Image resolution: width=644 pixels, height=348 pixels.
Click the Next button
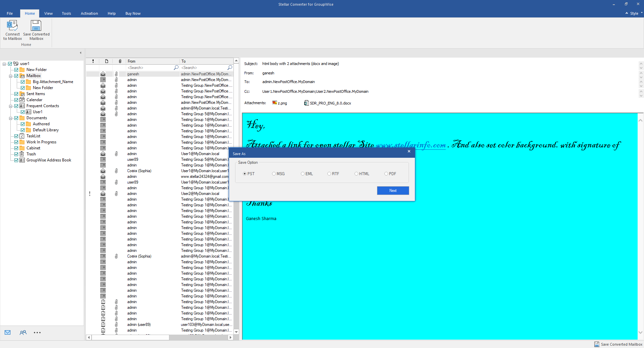point(393,191)
